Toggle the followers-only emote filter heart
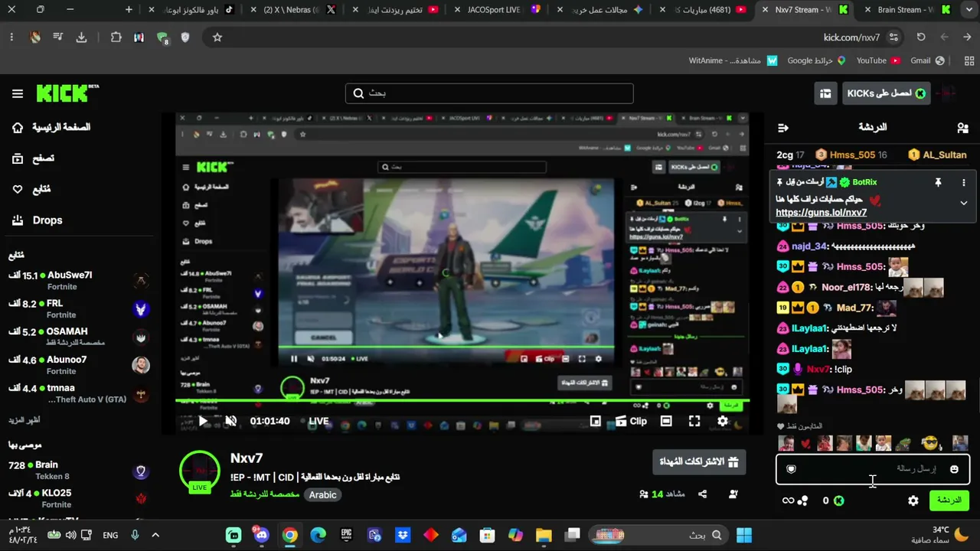This screenshot has height=551, width=980. pos(781,426)
